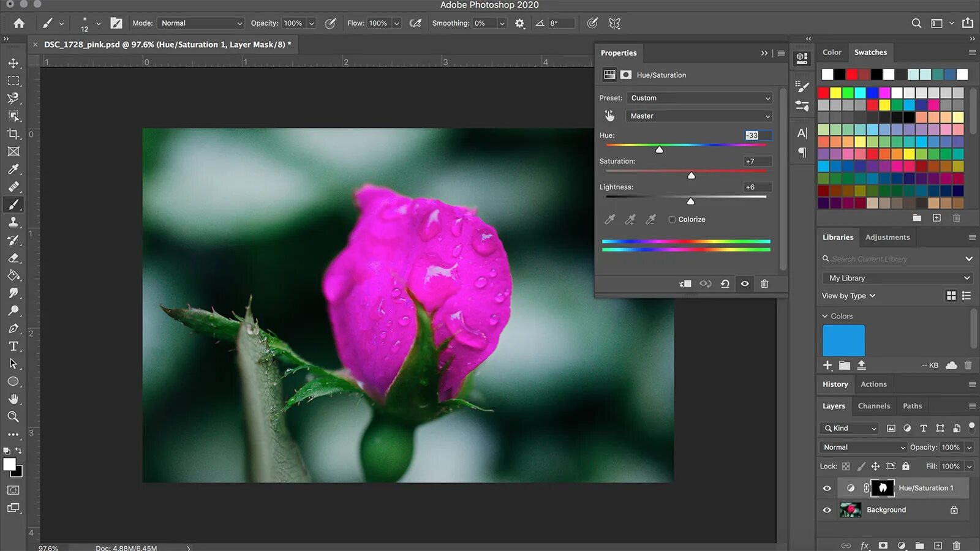Reset adjustment to defaults in Properties
980x551 pixels.
[725, 283]
